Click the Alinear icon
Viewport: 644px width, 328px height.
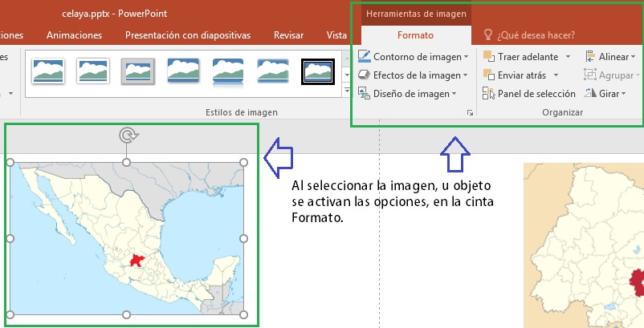pos(590,57)
